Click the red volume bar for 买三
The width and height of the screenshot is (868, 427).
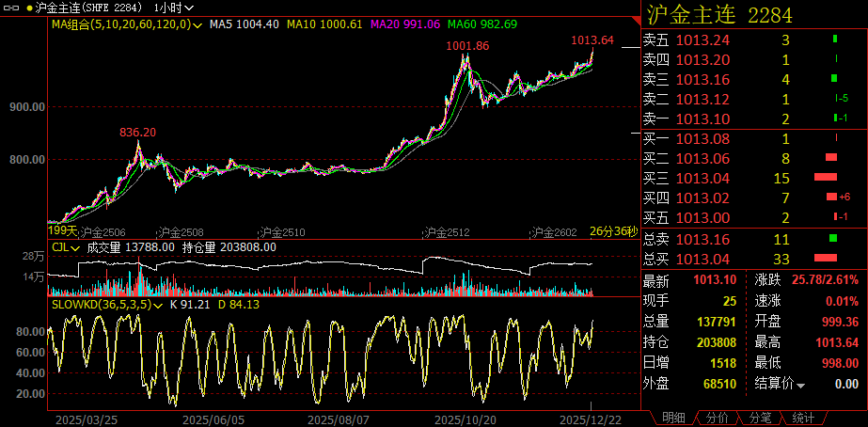825,178
